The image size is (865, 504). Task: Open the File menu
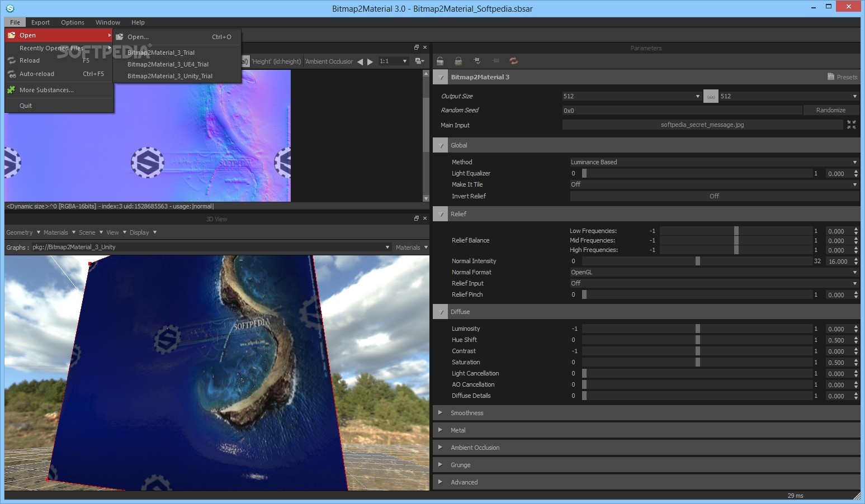tap(15, 22)
